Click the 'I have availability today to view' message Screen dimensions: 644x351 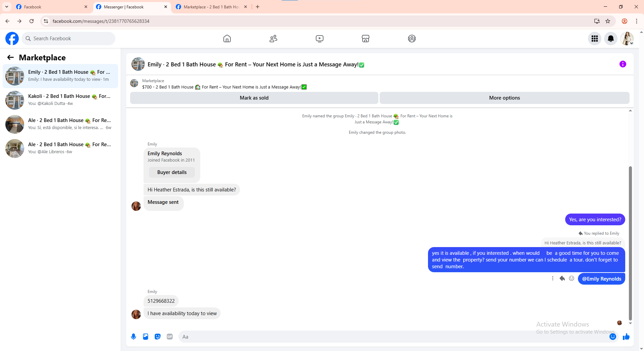[182, 313]
